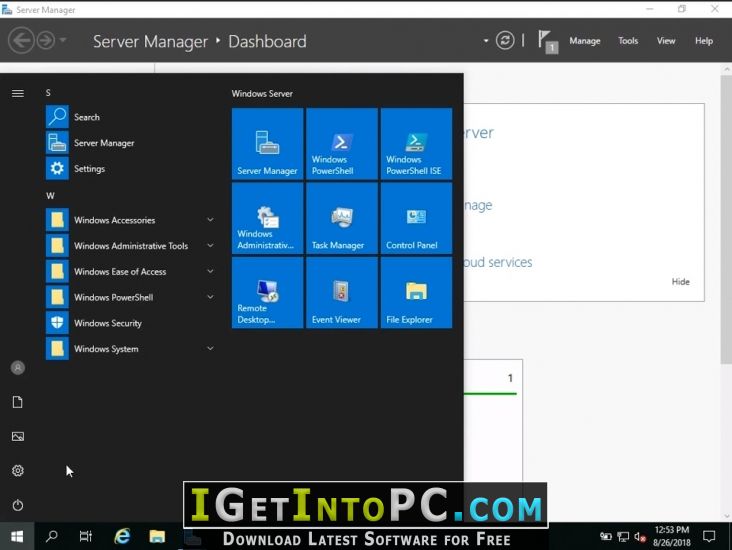Open the Windows PowerShell ISE tile

pyautogui.click(x=416, y=144)
